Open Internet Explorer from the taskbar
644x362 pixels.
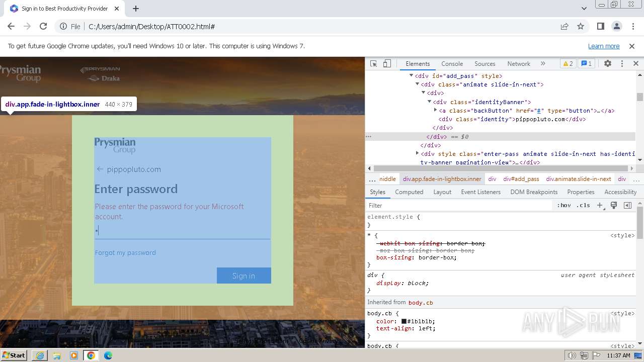[x=40, y=355]
